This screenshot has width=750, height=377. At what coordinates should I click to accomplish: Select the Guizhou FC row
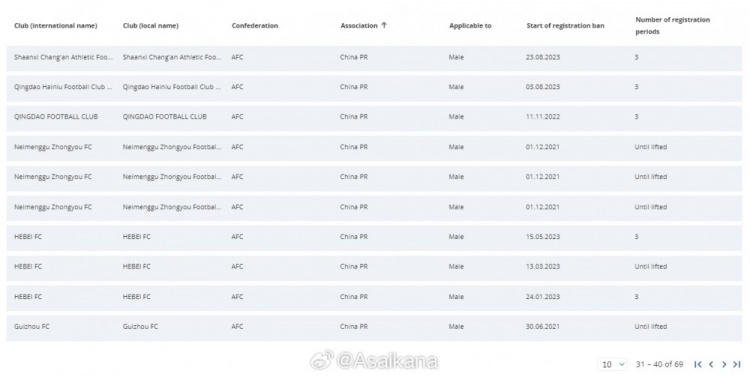374,327
